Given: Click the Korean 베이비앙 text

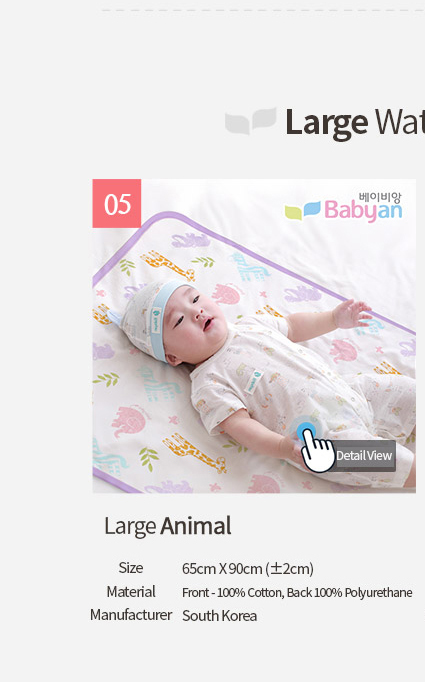Looking at the screenshot, I should [x=380, y=197].
